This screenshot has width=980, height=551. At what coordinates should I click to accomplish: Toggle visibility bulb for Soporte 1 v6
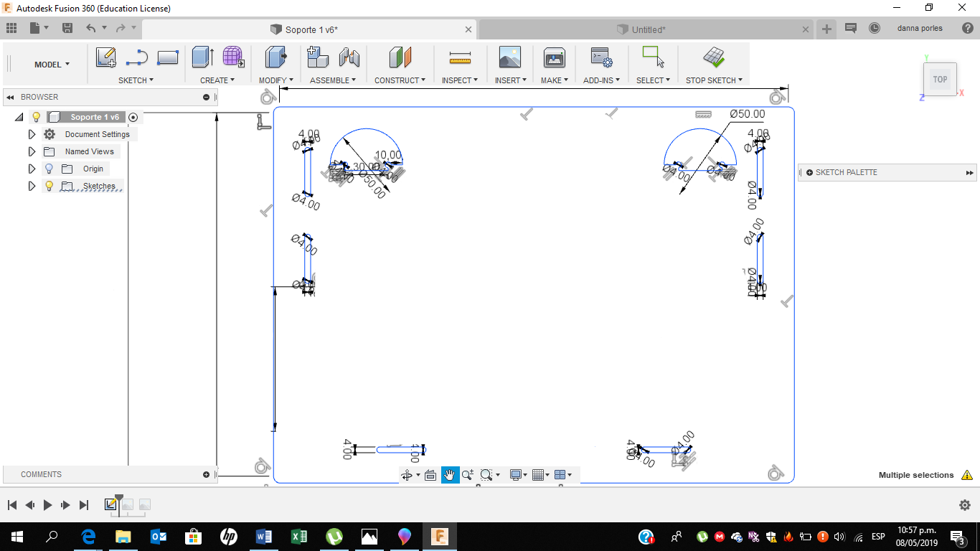pyautogui.click(x=37, y=117)
